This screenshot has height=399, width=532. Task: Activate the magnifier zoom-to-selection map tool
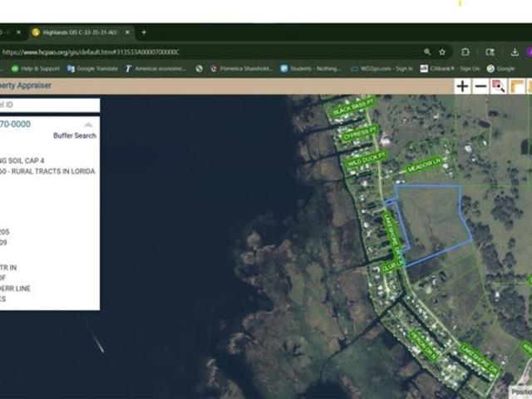pyautogui.click(x=499, y=86)
